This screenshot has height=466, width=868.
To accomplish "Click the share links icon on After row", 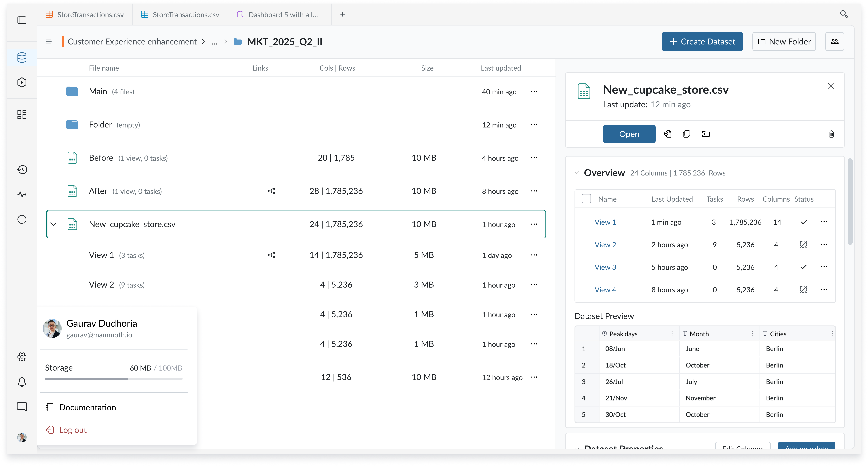I will coord(271,191).
